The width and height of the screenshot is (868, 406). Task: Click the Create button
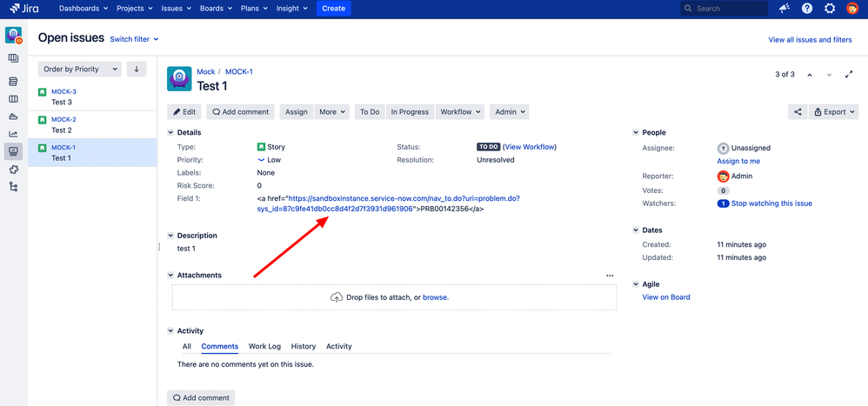pyautogui.click(x=334, y=9)
